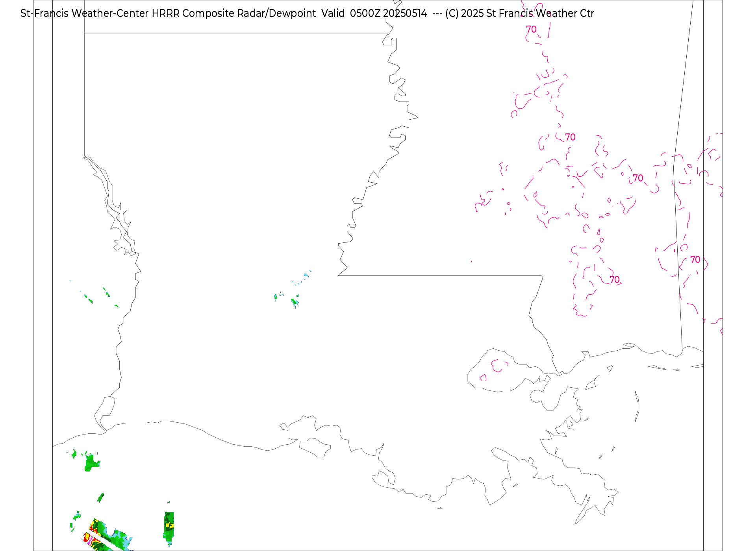Click the "Valid 0500Z 20250514" timestamp text
Viewport: 756px width, 551px height.
(374, 13)
